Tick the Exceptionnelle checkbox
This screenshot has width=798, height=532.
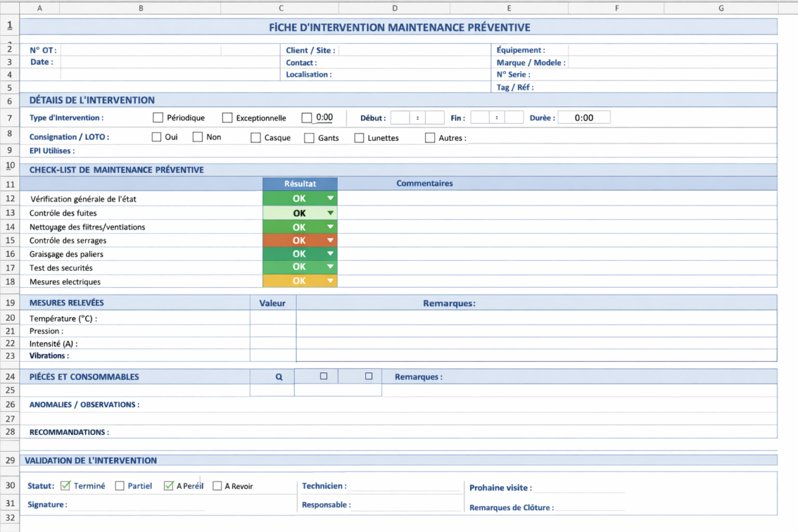[227, 118]
